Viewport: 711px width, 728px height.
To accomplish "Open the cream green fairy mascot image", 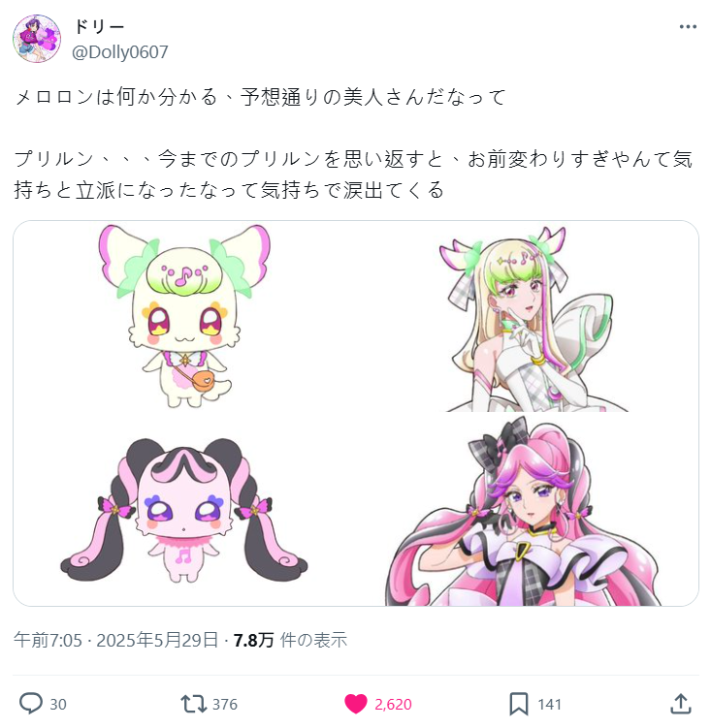I will [184, 317].
